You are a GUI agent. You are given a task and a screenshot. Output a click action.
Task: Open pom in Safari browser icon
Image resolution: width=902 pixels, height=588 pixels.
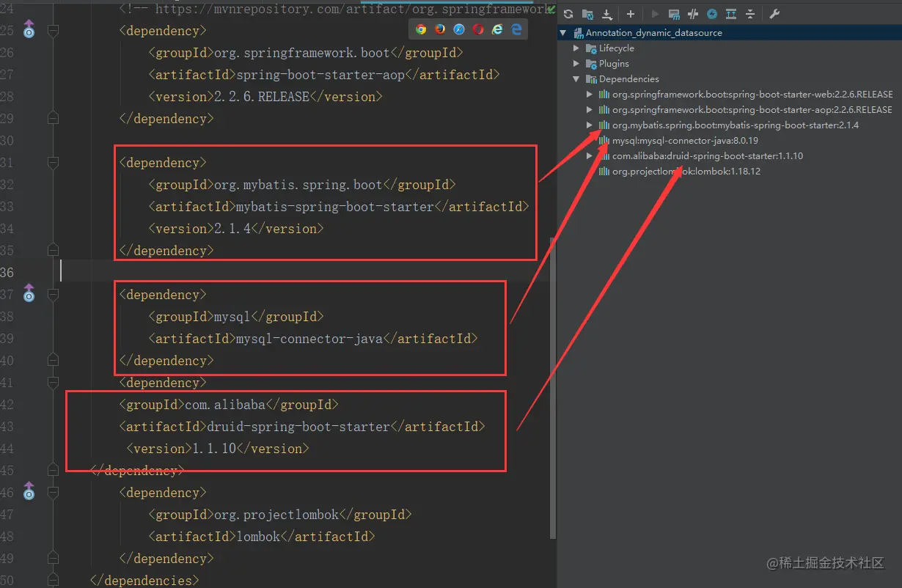point(459,29)
